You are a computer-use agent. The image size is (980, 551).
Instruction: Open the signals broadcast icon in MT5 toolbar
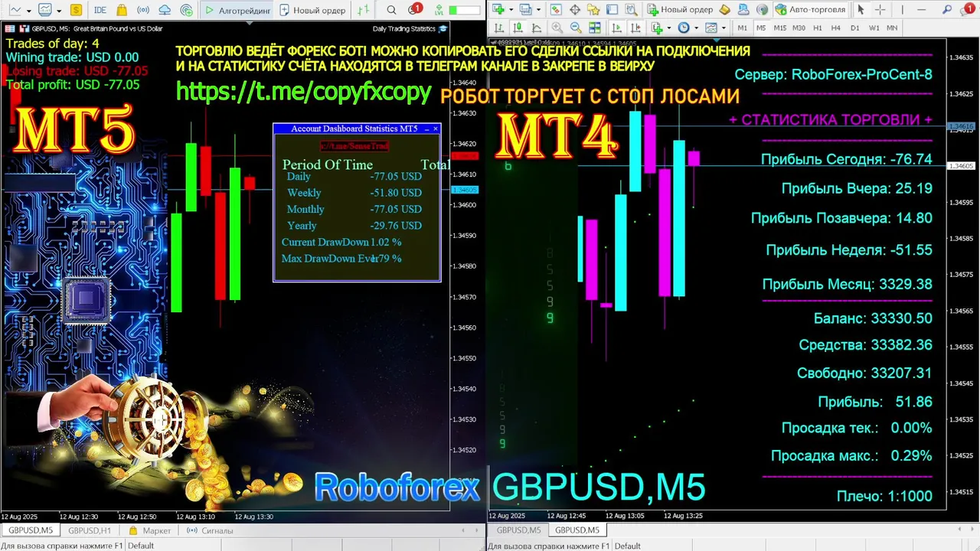coord(143,10)
